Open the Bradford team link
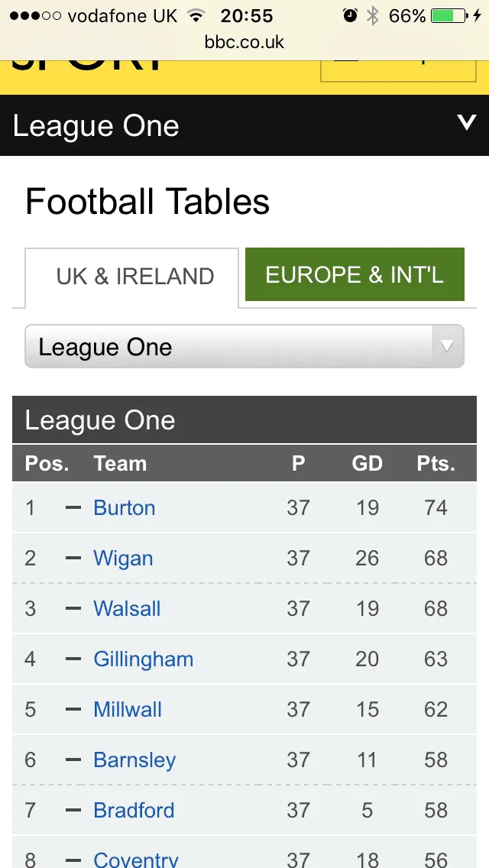489x868 pixels. click(x=134, y=811)
